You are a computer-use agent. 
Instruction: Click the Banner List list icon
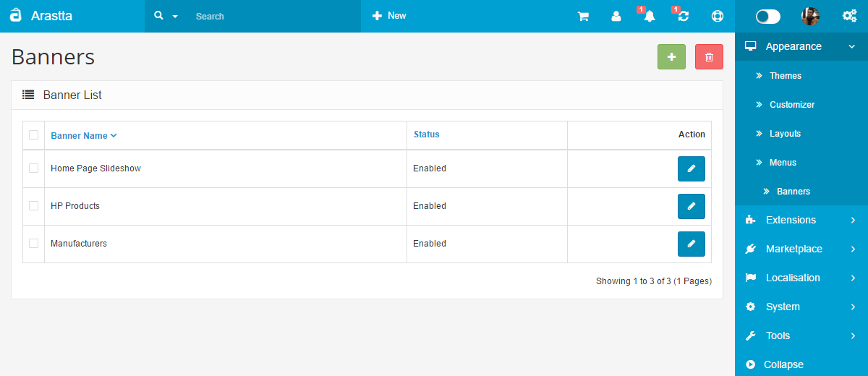point(28,95)
